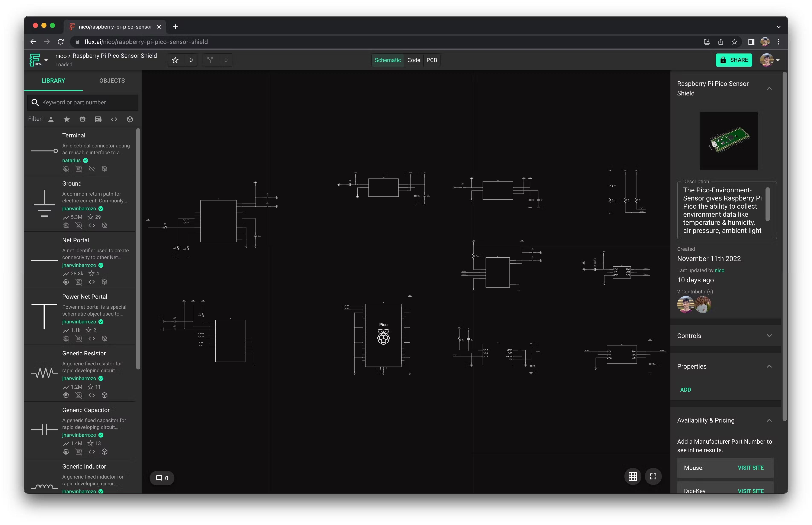
Task: Filter library for parts with 3D models
Action: pos(130,119)
